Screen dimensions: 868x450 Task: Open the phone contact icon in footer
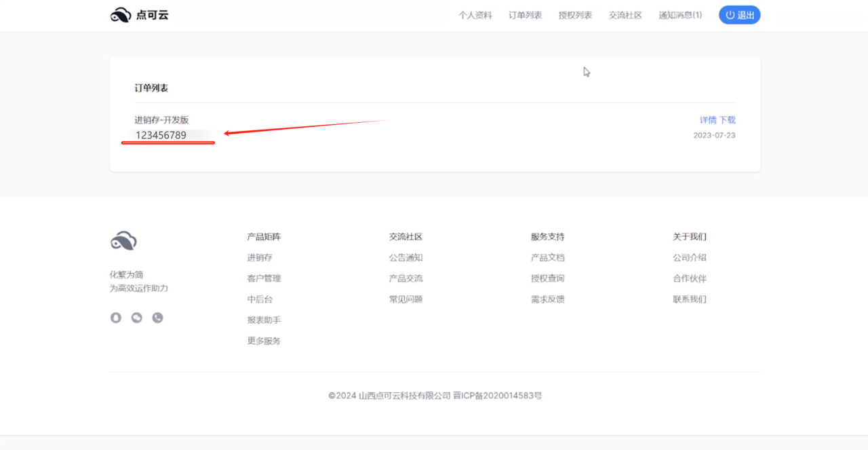158,318
